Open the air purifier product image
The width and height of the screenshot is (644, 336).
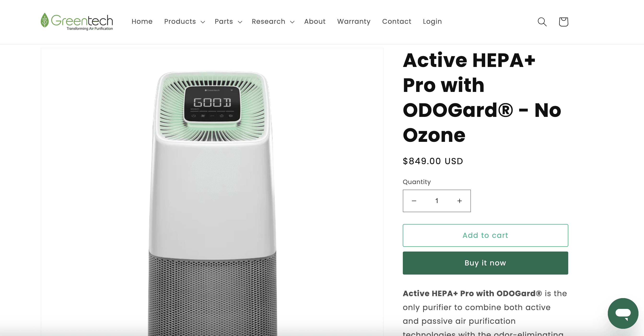[x=212, y=192]
